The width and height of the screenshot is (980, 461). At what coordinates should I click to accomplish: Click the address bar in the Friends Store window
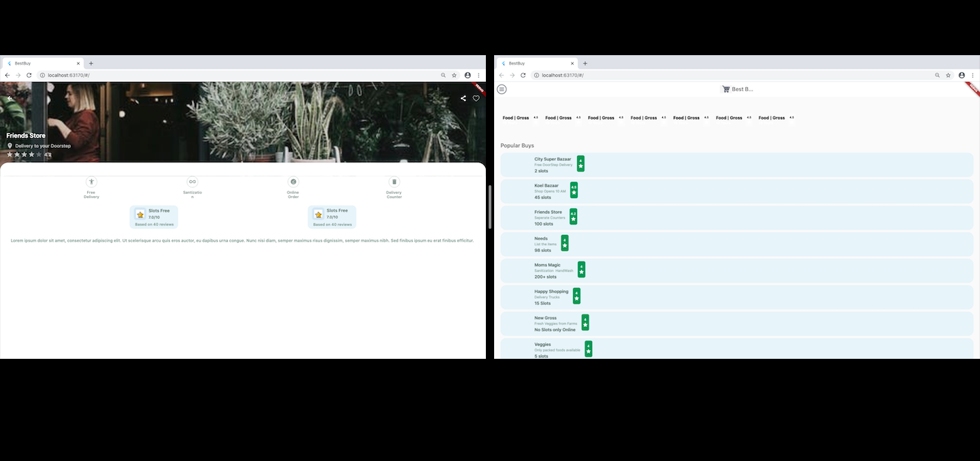[x=249, y=75]
